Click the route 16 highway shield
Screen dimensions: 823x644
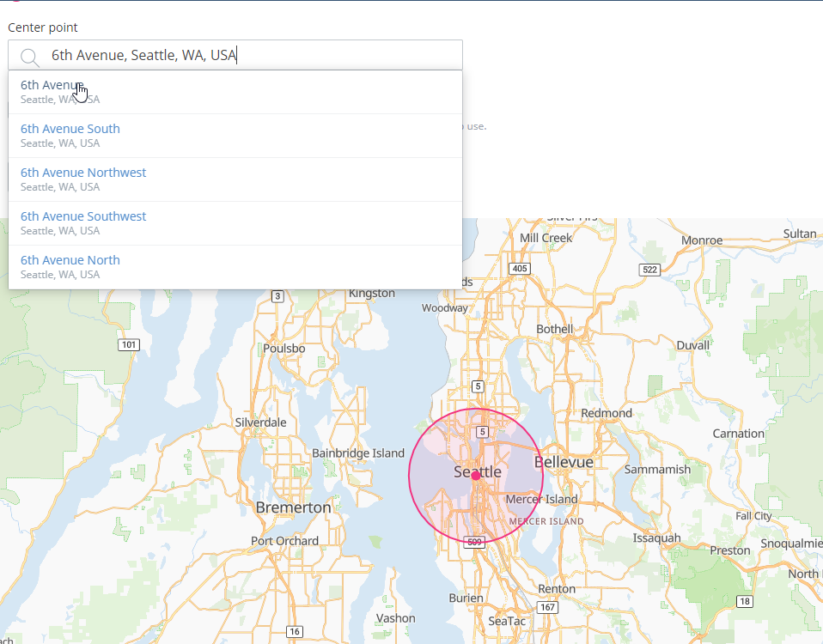click(295, 631)
